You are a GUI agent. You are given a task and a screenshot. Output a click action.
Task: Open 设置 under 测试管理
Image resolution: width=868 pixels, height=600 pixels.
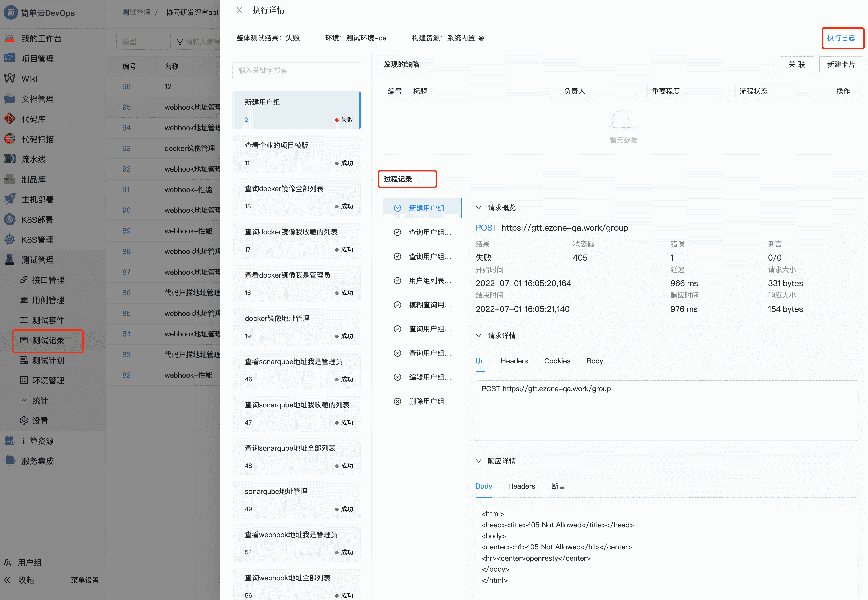click(39, 420)
